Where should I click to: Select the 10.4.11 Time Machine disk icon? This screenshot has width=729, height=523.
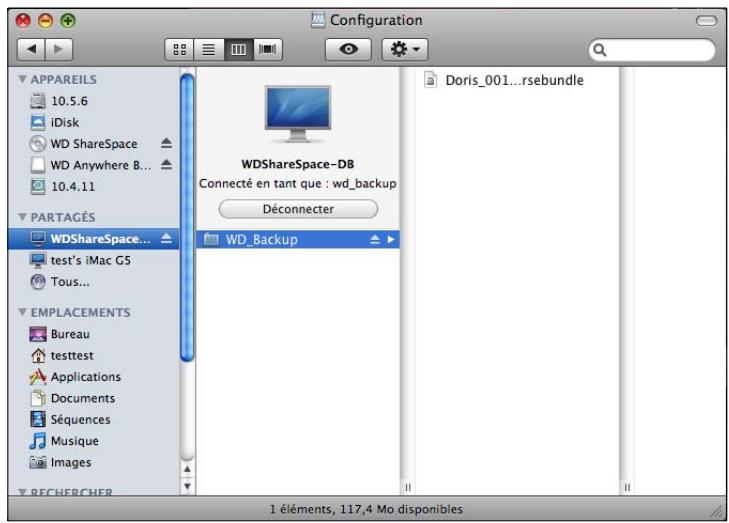(38, 186)
